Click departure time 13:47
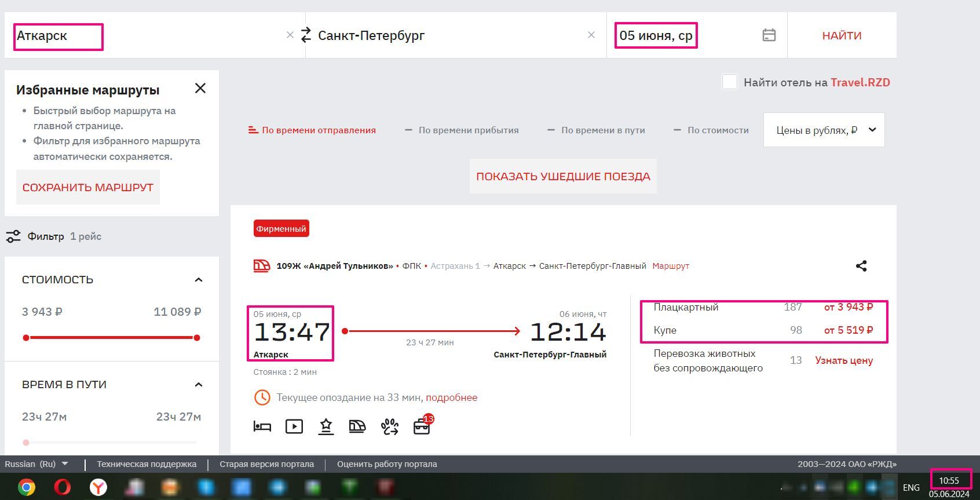This screenshot has height=500, width=980. tap(292, 332)
